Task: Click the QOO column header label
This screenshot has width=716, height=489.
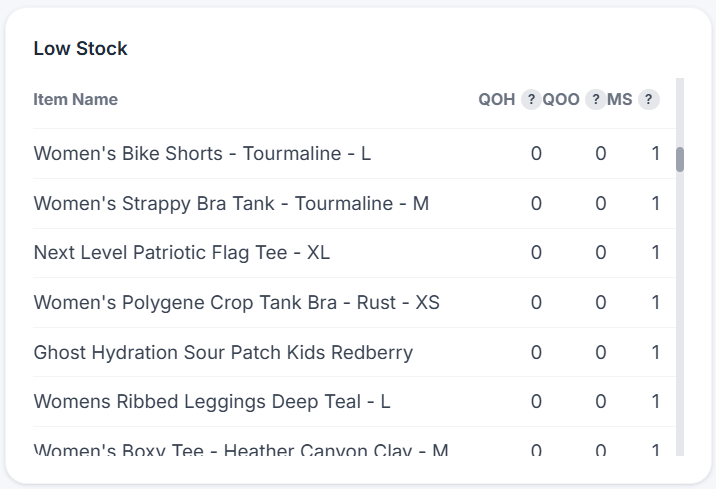Action: pyautogui.click(x=561, y=99)
